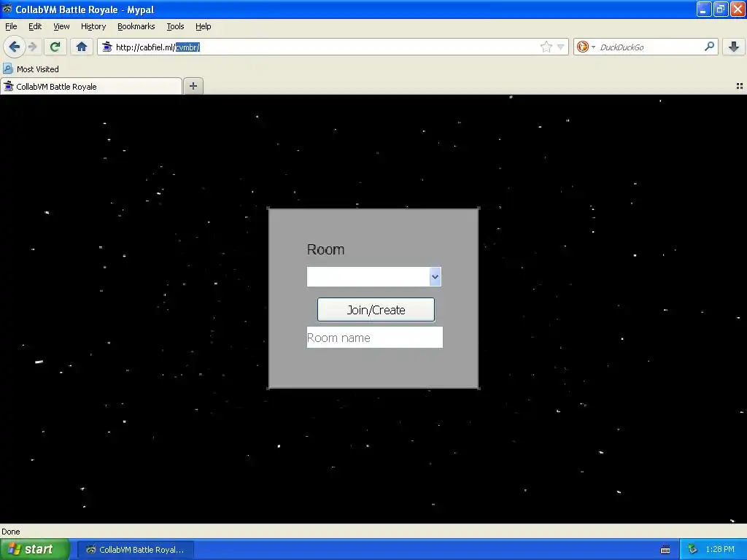747x560 pixels.
Task: Open a new tab with the plus button
Action: point(193,86)
